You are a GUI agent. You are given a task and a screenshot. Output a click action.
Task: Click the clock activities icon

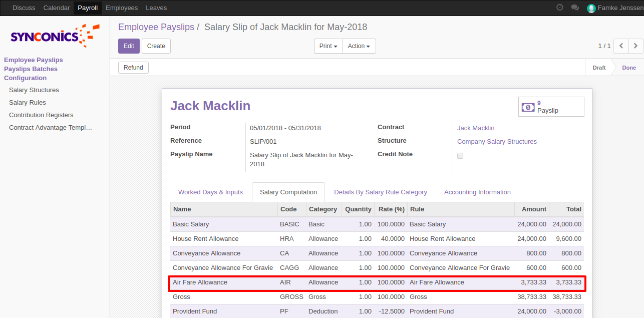click(x=560, y=8)
